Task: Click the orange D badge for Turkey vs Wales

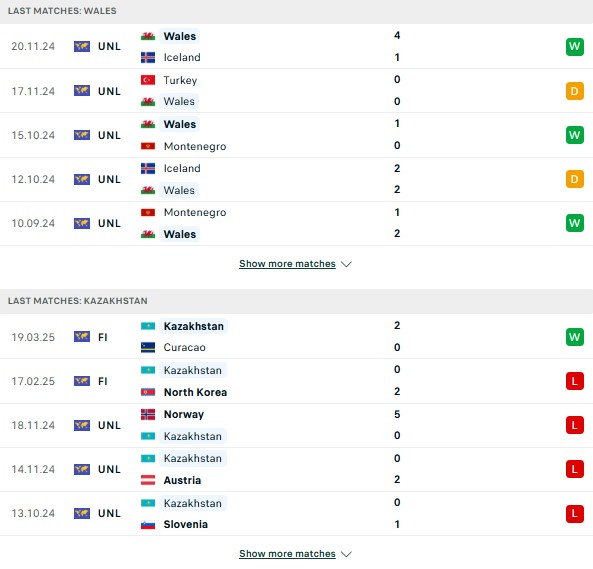Action: 574,91
